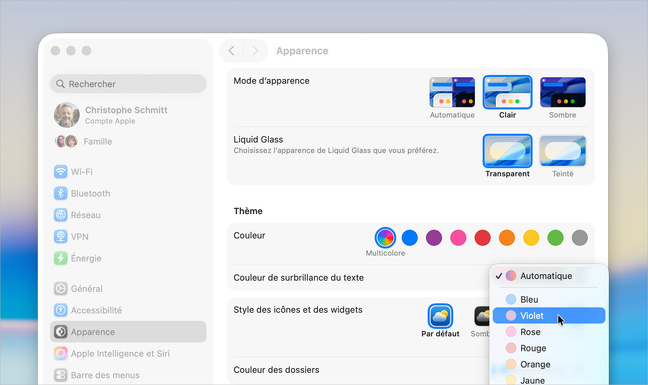Pick the Multicolore theme color
The width and height of the screenshot is (648, 385).
385,238
